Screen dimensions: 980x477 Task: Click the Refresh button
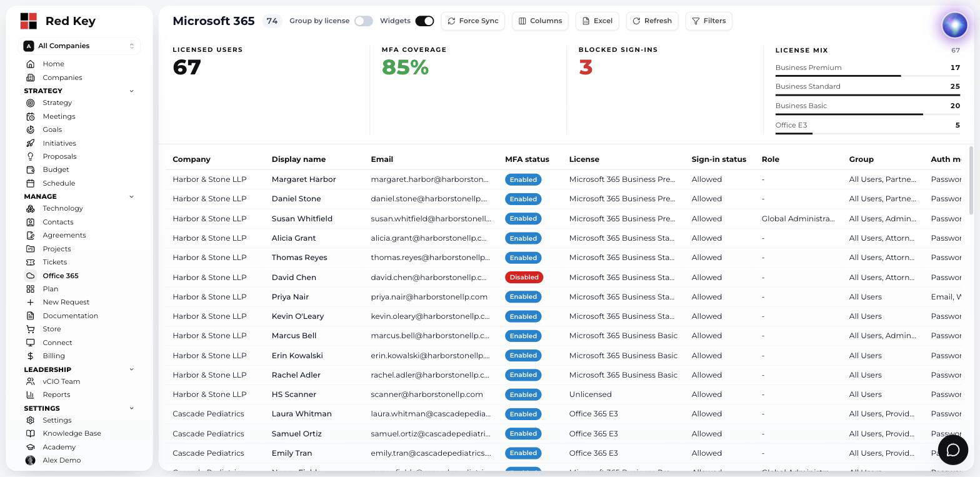652,21
